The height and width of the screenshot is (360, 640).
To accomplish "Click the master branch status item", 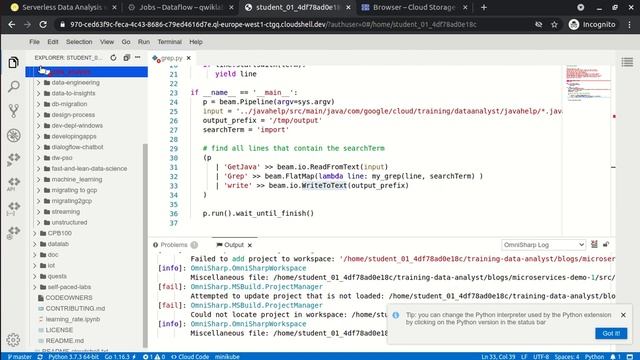I will point(20,356).
